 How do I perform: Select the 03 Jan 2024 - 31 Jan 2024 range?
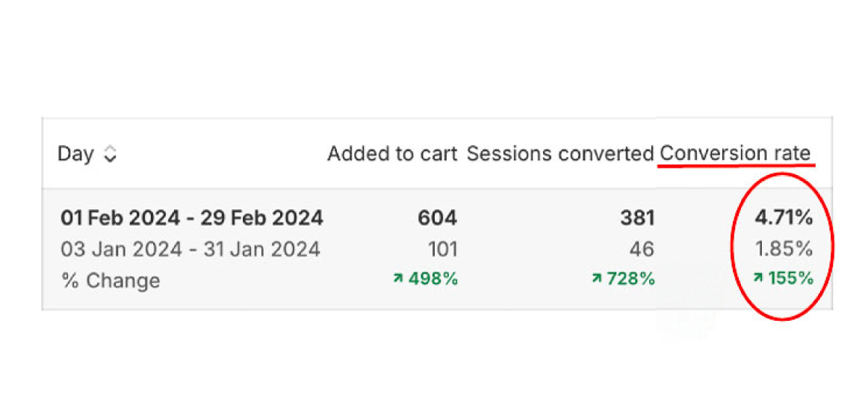pyautogui.click(x=190, y=249)
